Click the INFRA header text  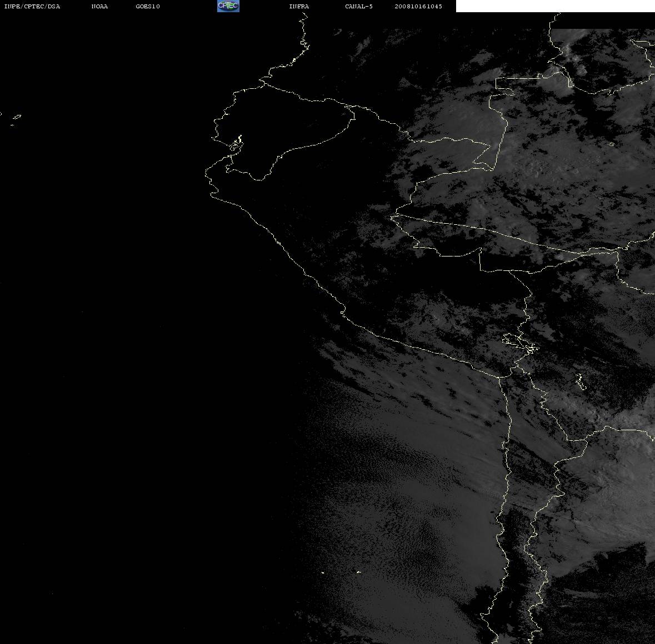pyautogui.click(x=299, y=6)
